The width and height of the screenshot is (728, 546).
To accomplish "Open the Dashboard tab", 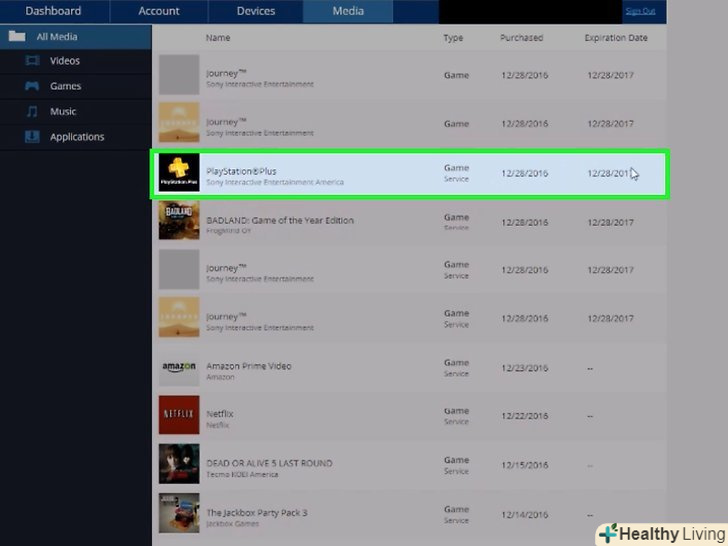I will point(53,11).
